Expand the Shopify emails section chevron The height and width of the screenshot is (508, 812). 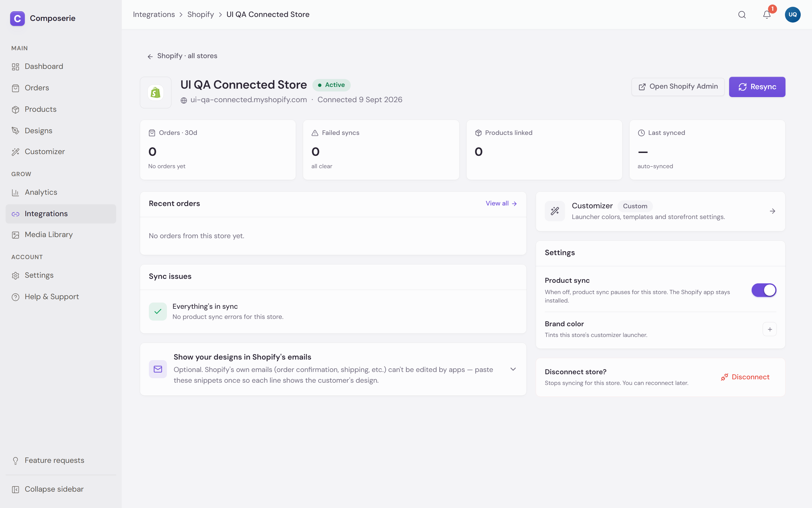(513, 369)
